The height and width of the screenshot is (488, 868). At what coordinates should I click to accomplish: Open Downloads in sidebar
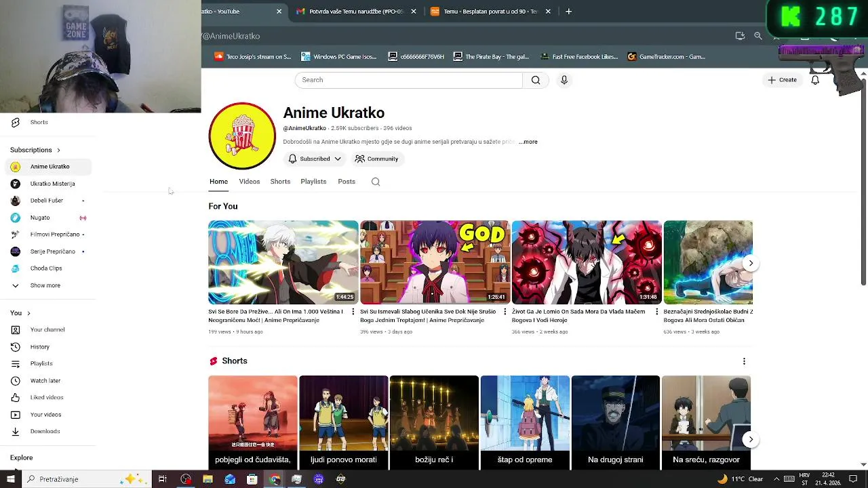[x=47, y=431]
